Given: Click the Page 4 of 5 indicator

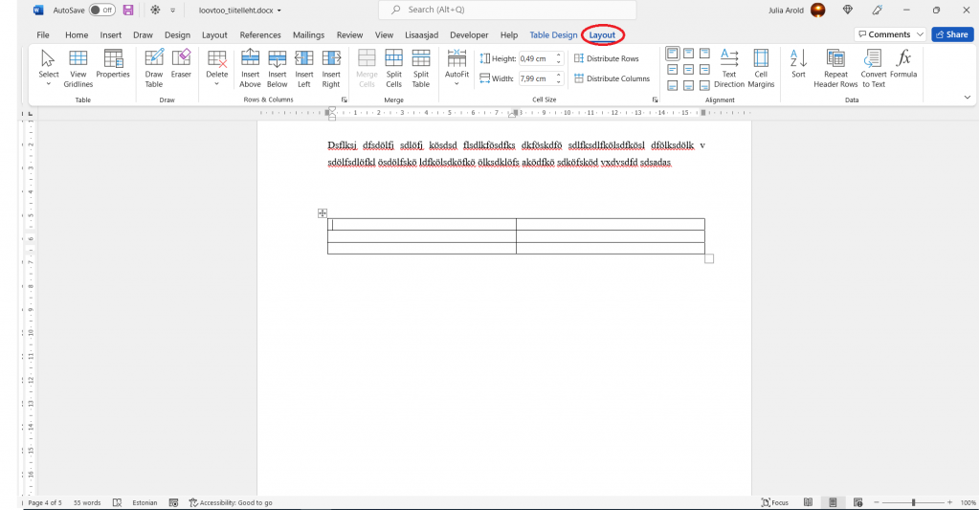Looking at the screenshot, I should (44, 502).
